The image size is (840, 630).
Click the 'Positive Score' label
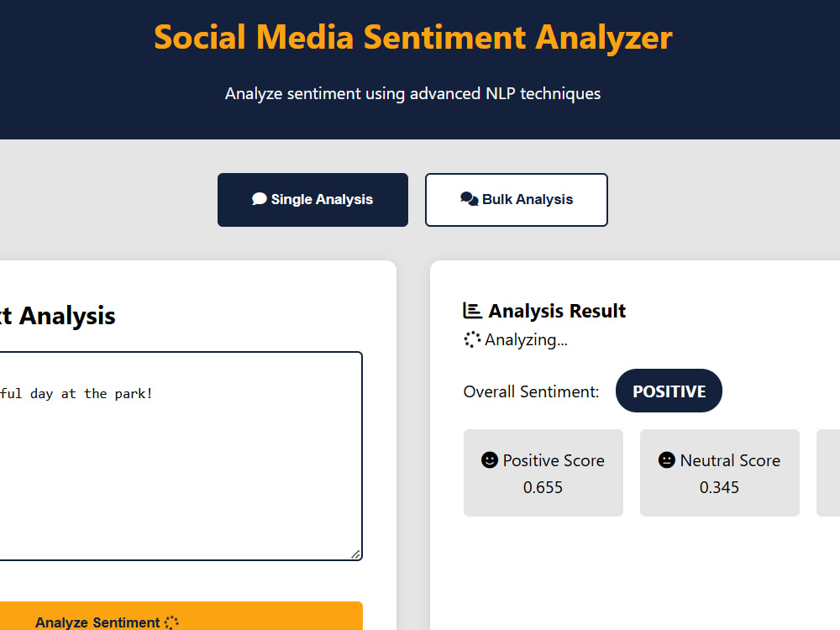click(x=554, y=460)
